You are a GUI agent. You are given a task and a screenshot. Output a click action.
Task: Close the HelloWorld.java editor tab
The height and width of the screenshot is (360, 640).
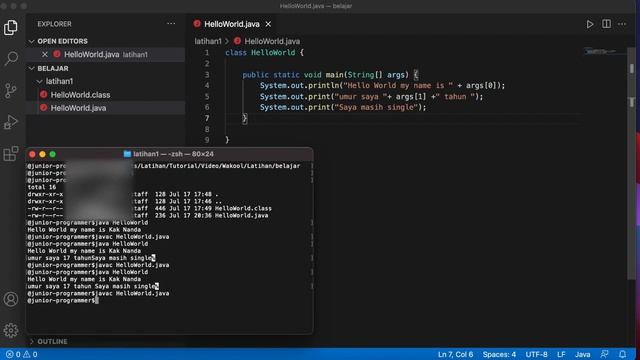(x=268, y=24)
